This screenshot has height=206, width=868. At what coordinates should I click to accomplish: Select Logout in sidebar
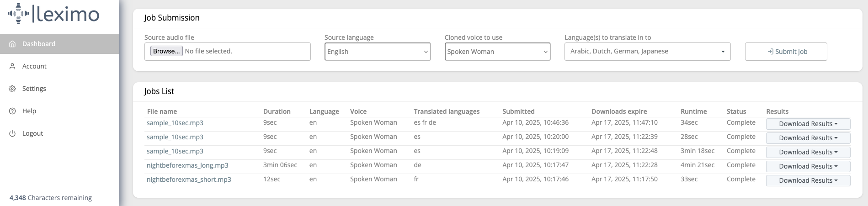pyautogui.click(x=59, y=133)
